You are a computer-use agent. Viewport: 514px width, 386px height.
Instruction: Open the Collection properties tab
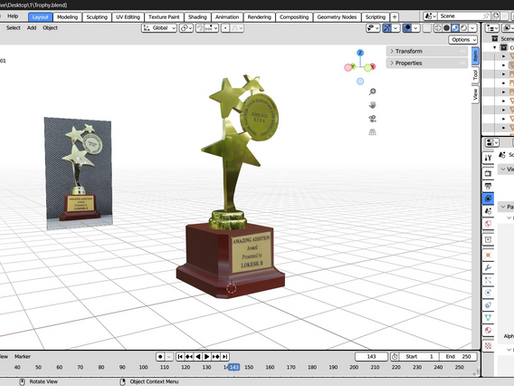[x=488, y=239]
